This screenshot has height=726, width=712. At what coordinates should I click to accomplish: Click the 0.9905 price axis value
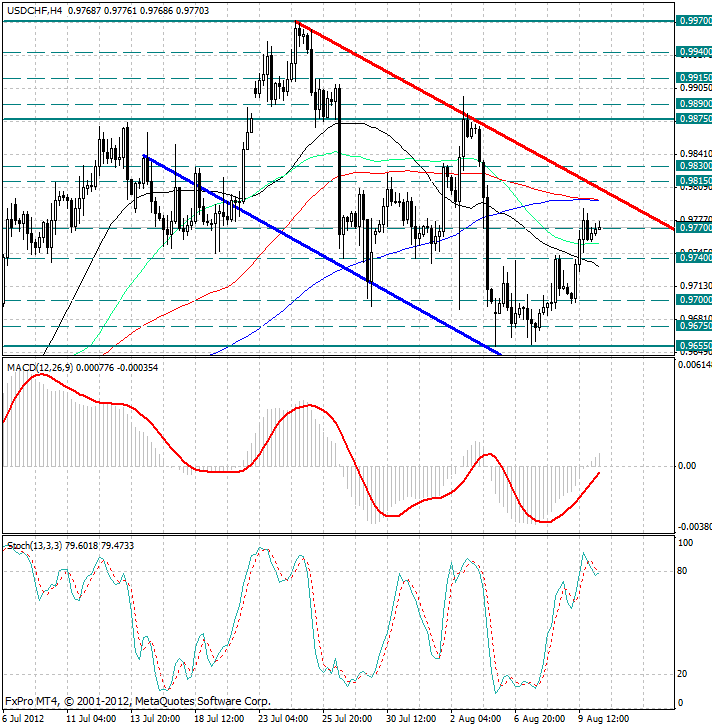coord(695,88)
